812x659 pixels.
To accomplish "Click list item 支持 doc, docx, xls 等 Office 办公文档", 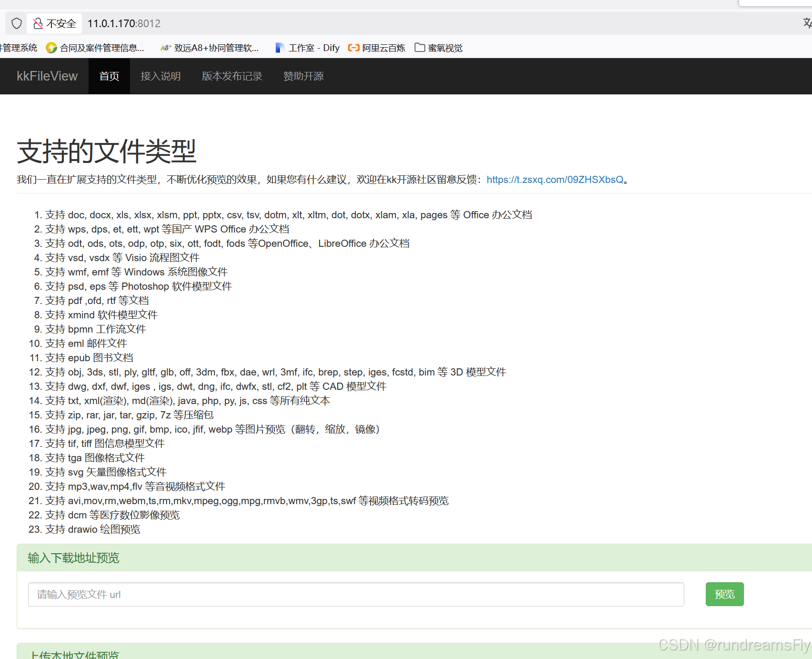I will click(289, 215).
